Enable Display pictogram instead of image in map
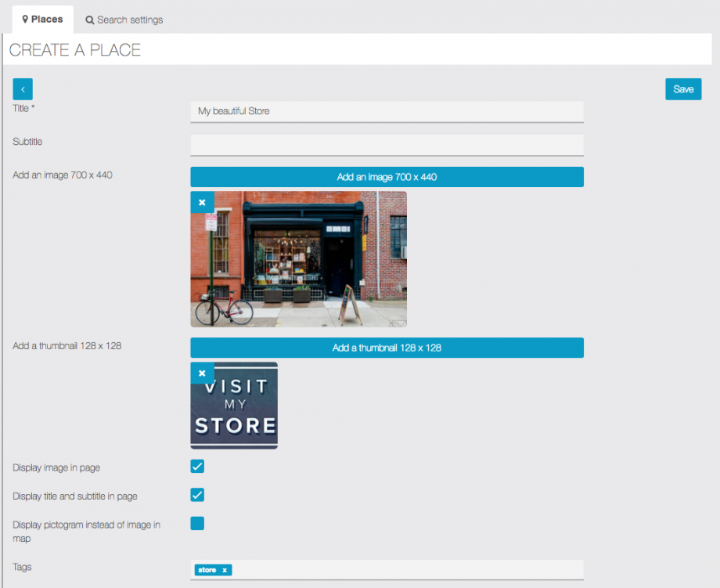 (x=197, y=523)
